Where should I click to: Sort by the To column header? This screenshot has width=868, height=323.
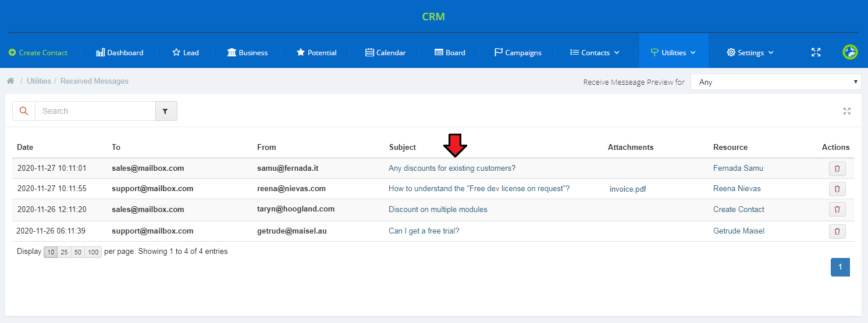(x=116, y=148)
